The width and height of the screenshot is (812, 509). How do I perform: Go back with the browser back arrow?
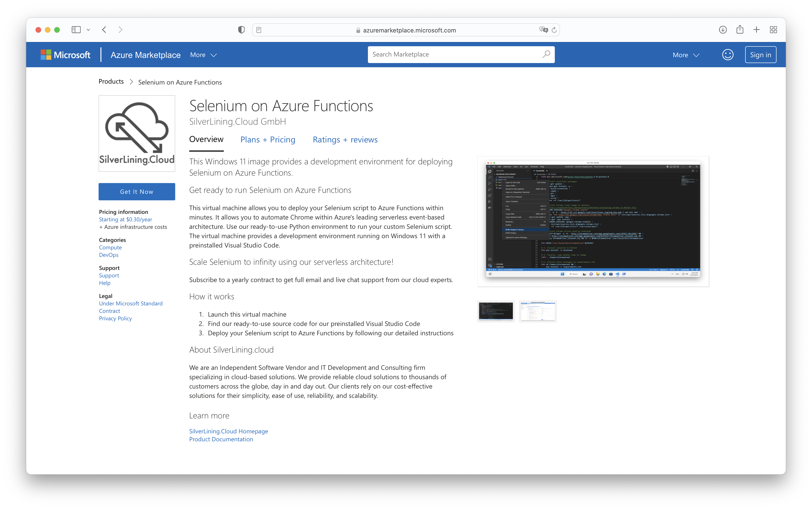tap(104, 30)
